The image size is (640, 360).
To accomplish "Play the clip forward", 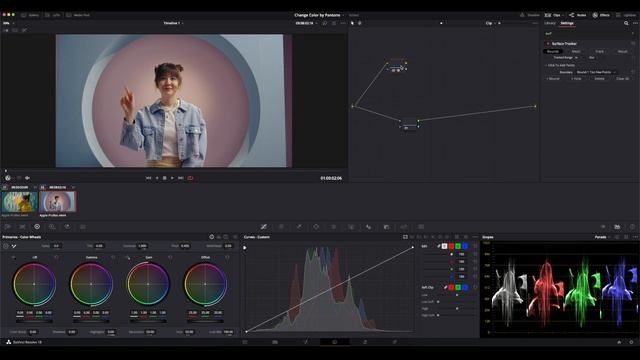I will tap(172, 178).
